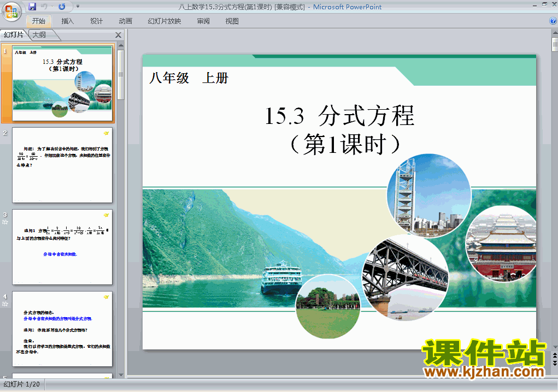Click the slide title 15.3 分式方程

coord(339,116)
